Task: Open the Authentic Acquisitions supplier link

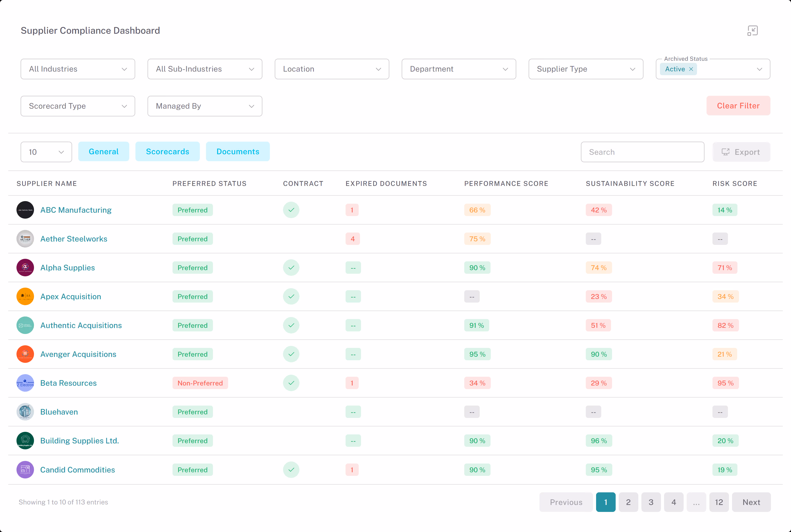Action: [81, 325]
